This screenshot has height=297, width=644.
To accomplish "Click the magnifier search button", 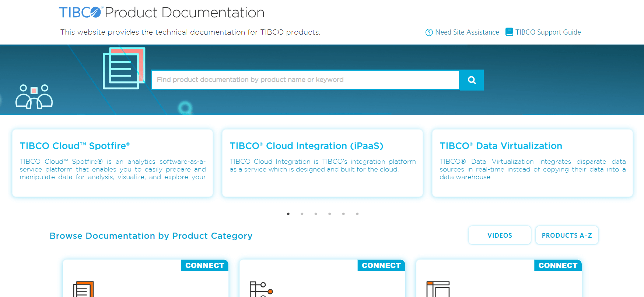I will 471,80.
